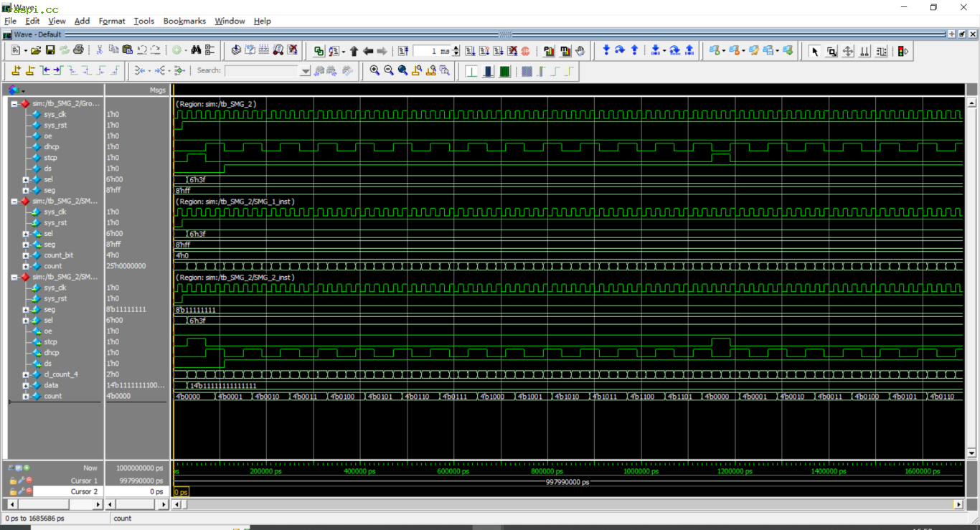Select the arrow pointer Select Mode tool
The width and height of the screenshot is (980, 530).
tap(814, 51)
